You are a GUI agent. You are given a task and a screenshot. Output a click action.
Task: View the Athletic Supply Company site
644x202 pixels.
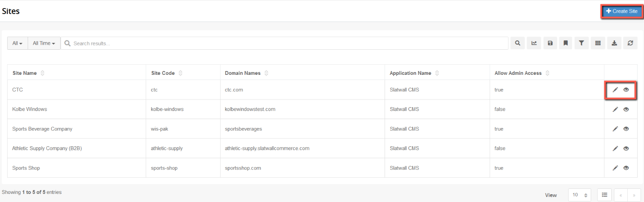tap(626, 148)
